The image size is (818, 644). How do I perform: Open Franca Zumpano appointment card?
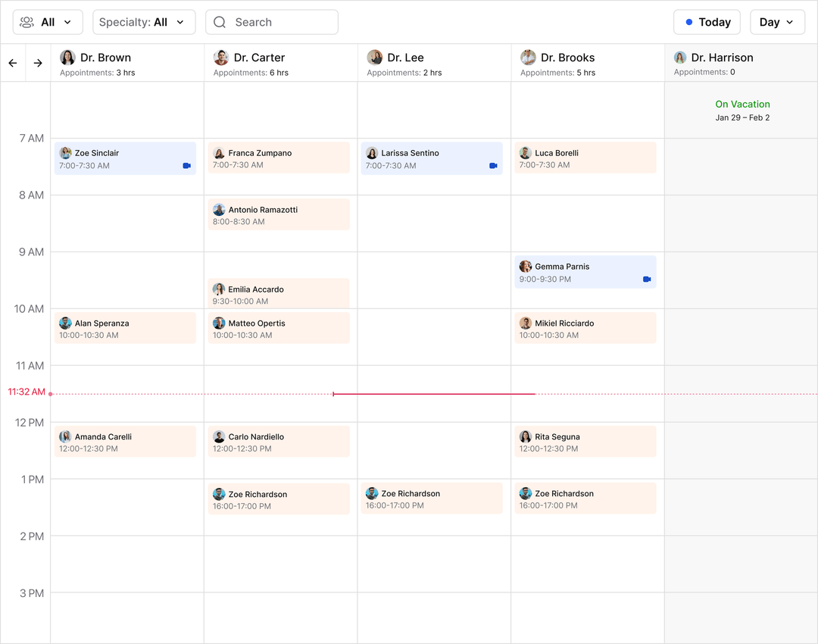279,158
